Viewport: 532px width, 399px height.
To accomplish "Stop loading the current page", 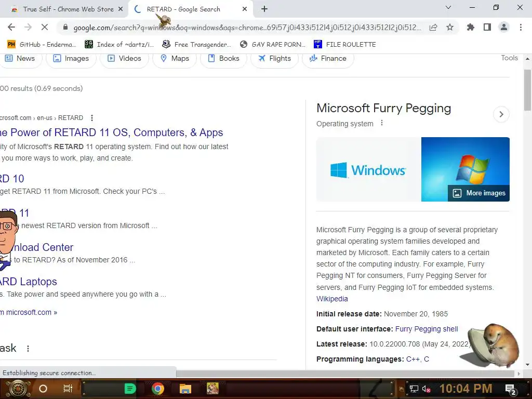I will coord(45,27).
